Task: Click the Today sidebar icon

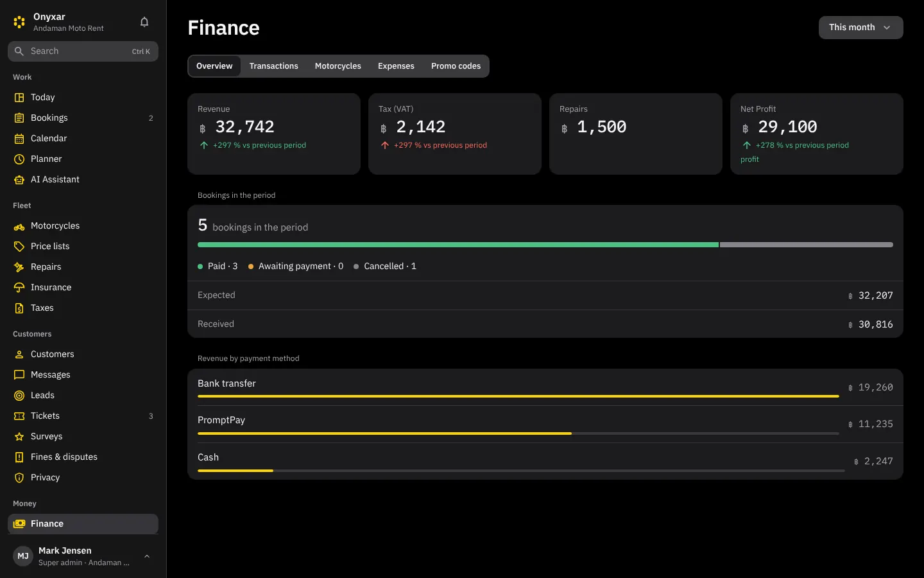Action: (19, 98)
